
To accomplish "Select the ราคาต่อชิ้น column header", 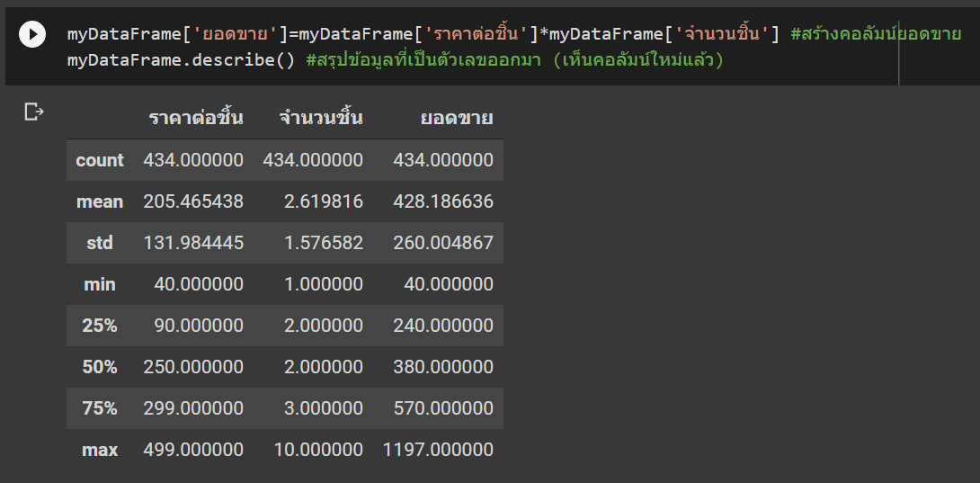I will coord(196,118).
